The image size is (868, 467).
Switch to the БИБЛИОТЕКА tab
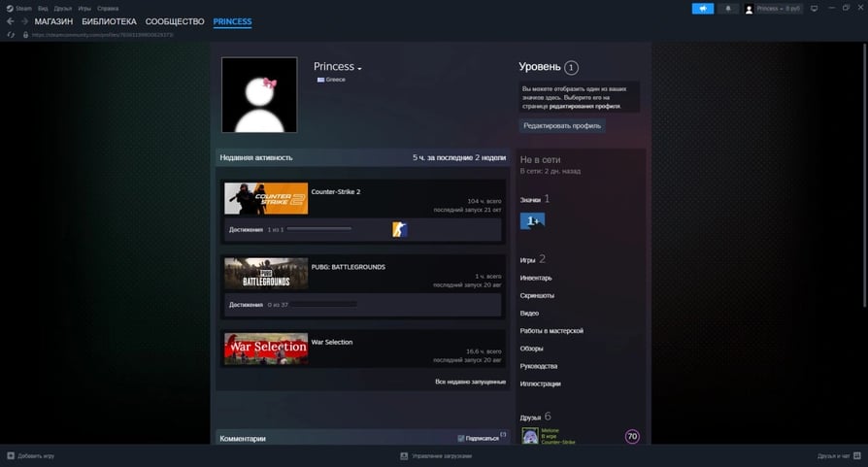pos(109,21)
